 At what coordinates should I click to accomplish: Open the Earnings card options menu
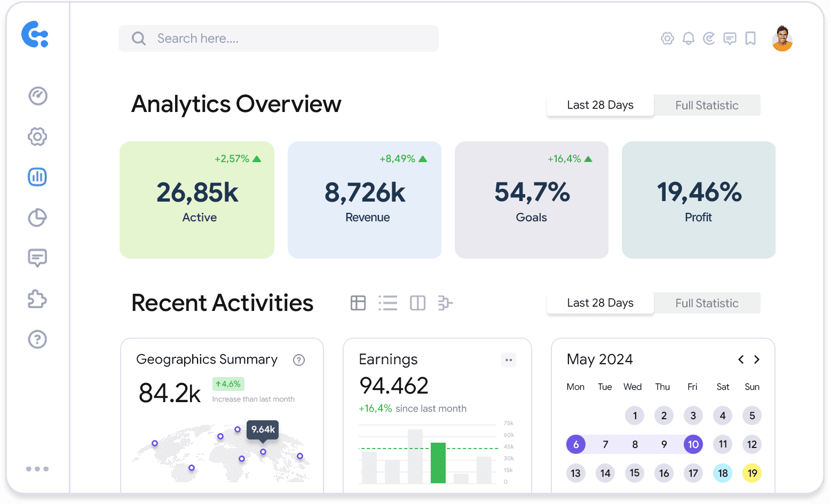(508, 360)
